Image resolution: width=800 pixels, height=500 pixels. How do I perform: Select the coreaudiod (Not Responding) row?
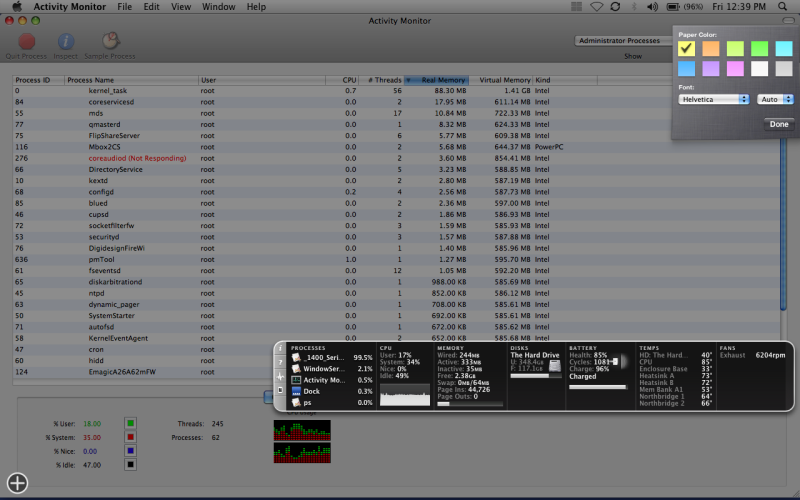(396, 158)
